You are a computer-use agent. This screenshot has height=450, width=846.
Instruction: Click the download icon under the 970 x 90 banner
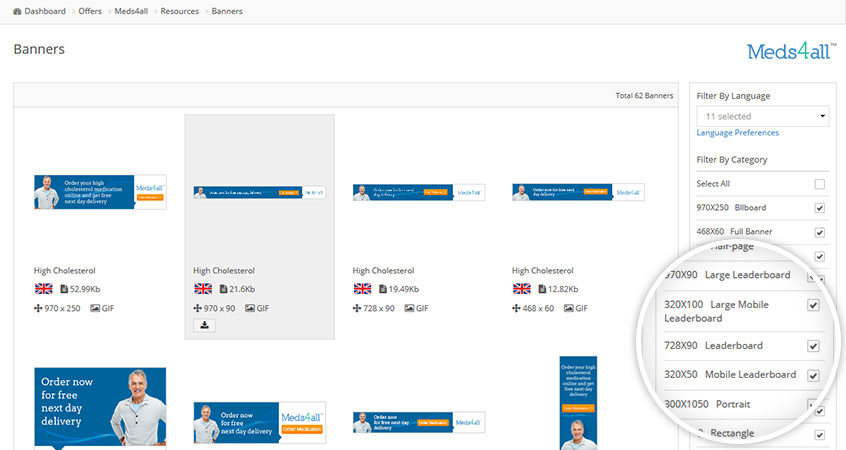click(205, 325)
